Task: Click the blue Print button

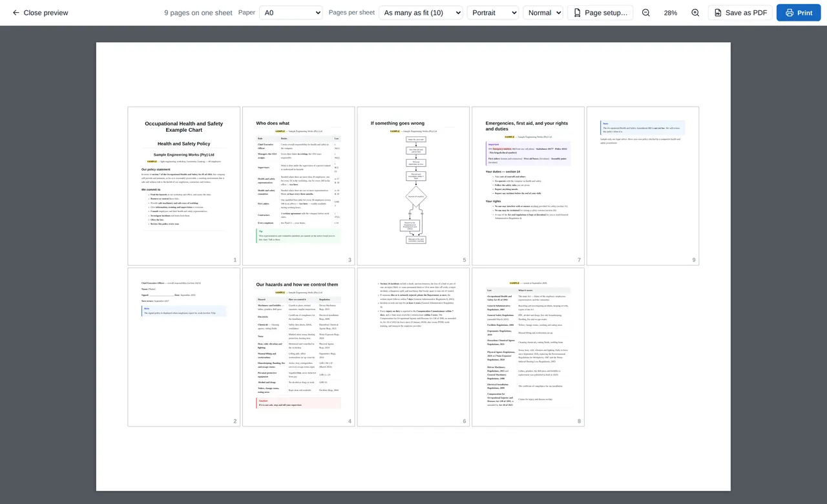Action: tap(799, 13)
